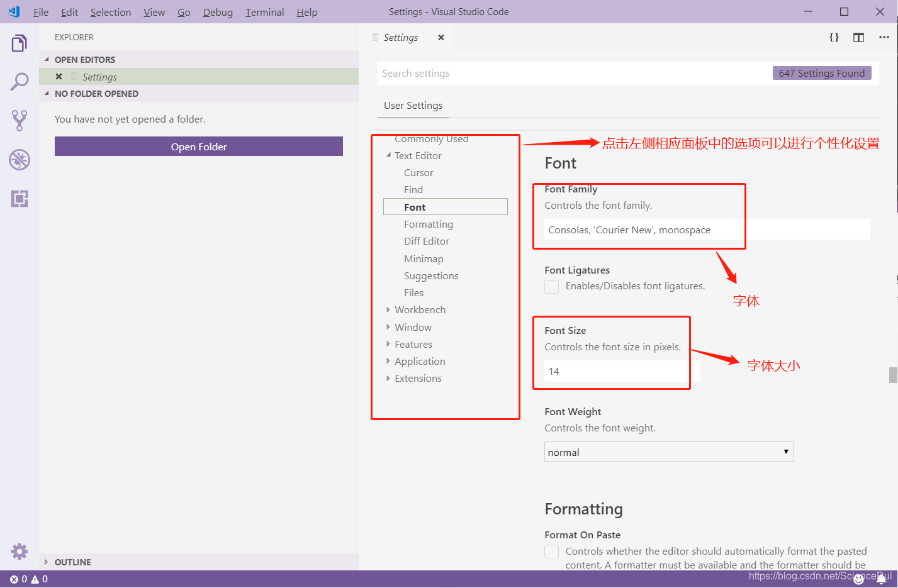
Task: Click the Split Editor icon
Action: pos(858,37)
